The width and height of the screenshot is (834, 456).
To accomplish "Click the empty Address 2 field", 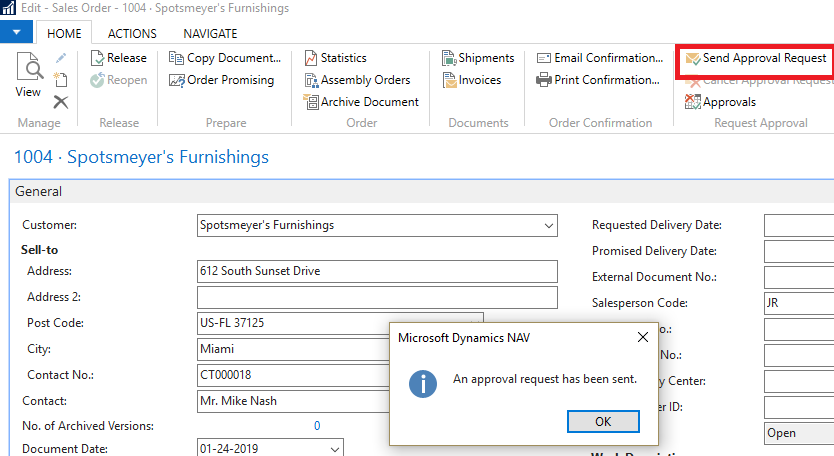I will pos(377,297).
